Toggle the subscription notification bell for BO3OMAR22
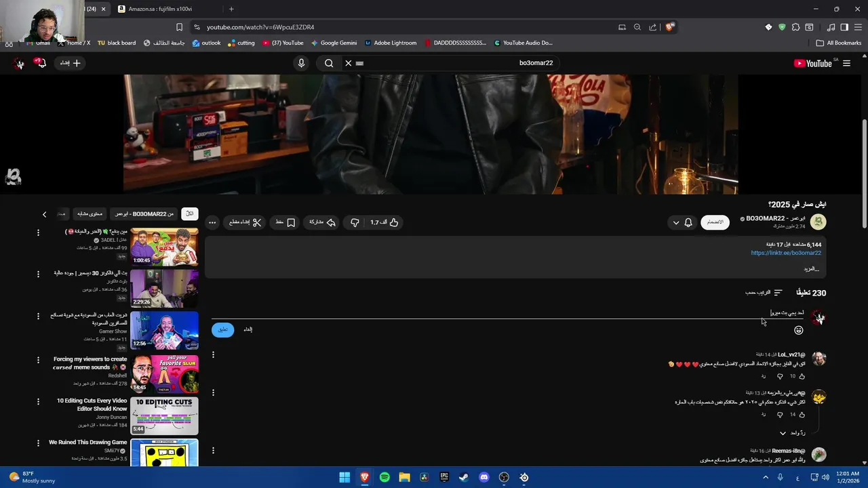The image size is (868, 488). (688, 222)
